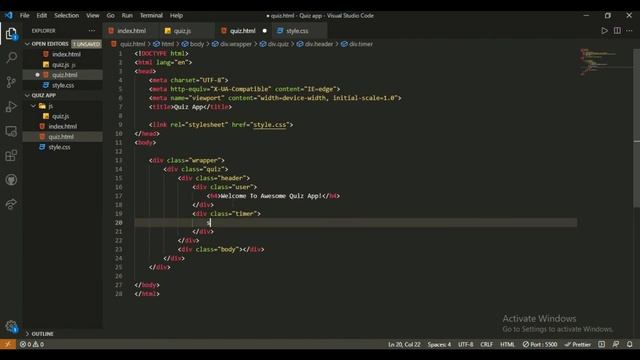Image resolution: width=640 pixels, height=360 pixels.
Task: Click the feedback icon in status bar
Action: pyautogui.click(x=616, y=344)
